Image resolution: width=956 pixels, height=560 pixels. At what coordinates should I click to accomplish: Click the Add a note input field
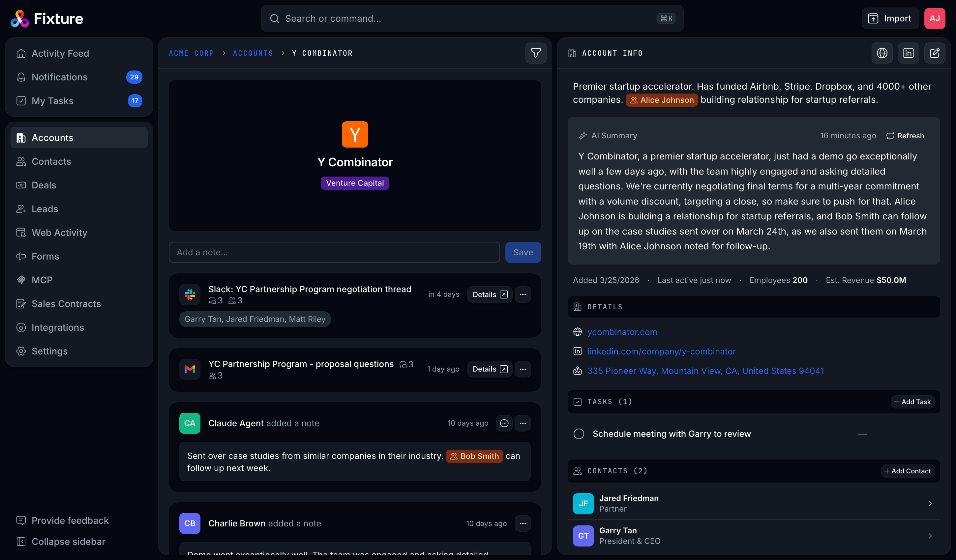(x=334, y=252)
